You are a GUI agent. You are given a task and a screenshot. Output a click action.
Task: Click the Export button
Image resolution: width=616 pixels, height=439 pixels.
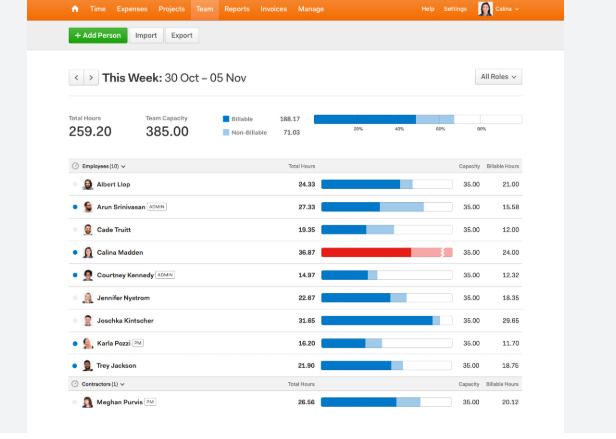[182, 35]
